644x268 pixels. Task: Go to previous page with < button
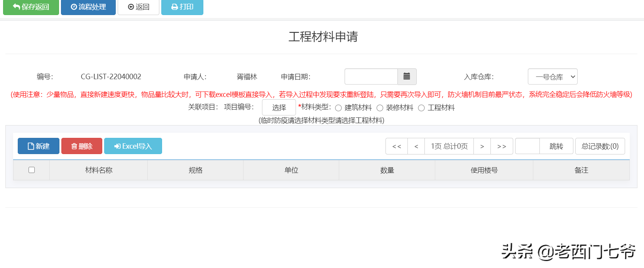pyautogui.click(x=416, y=146)
